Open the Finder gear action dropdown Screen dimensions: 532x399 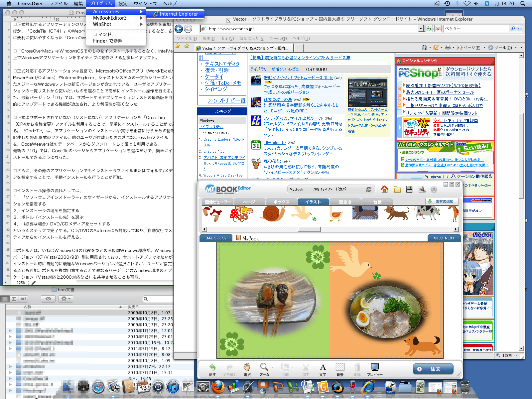pos(65,299)
